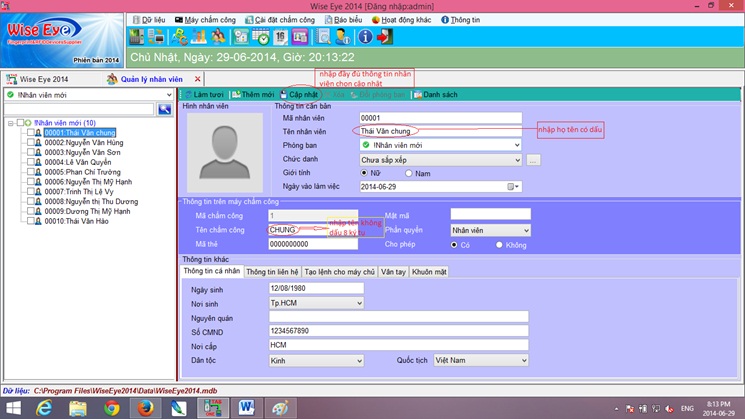
Task: Open the purple photo card toolbar icon
Action: pos(300,37)
